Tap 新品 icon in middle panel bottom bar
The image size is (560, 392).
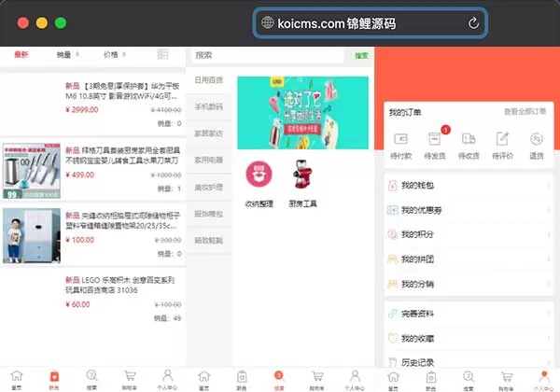coord(242,377)
